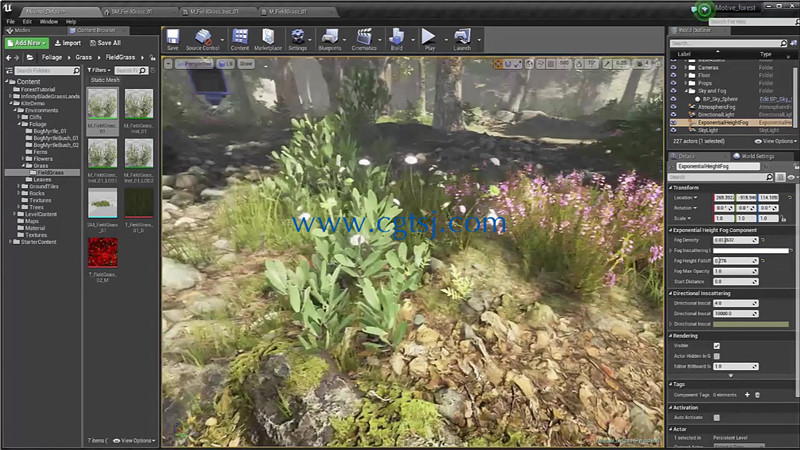The width and height of the screenshot is (800, 450).
Task: Toggle the Auto Activate checkbox
Action: 717,418
